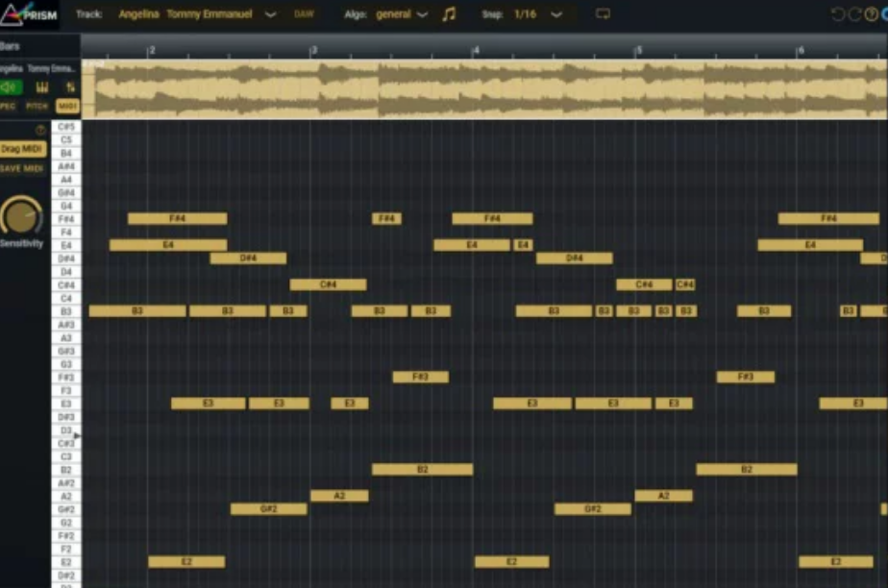Toggle the green speaker mute button

[x=11, y=86]
